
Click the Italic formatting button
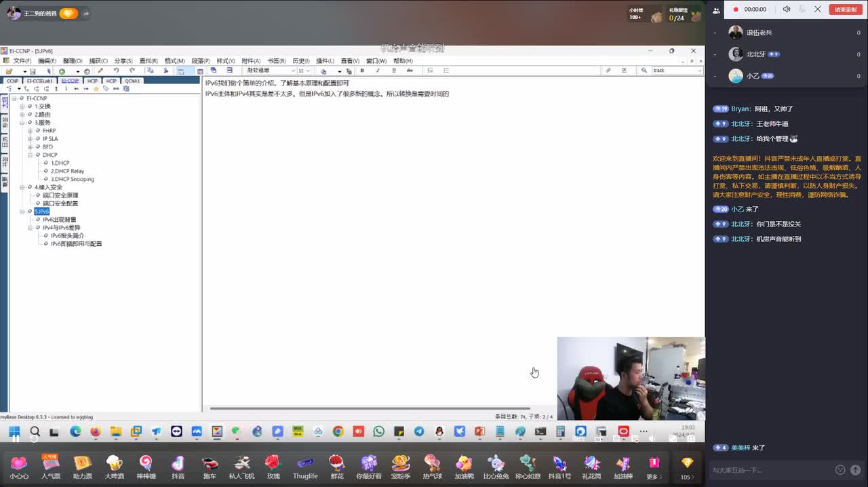[x=378, y=71]
